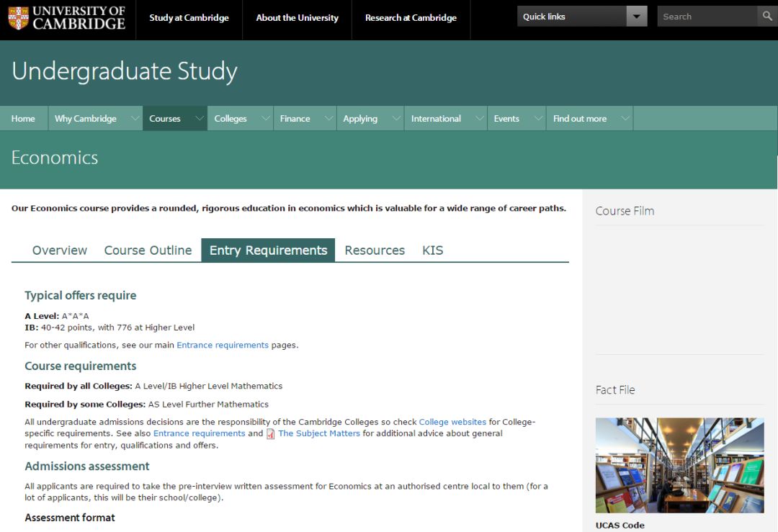The width and height of the screenshot is (778, 532).
Task: Expand the Finance menu chevron
Action: point(328,119)
